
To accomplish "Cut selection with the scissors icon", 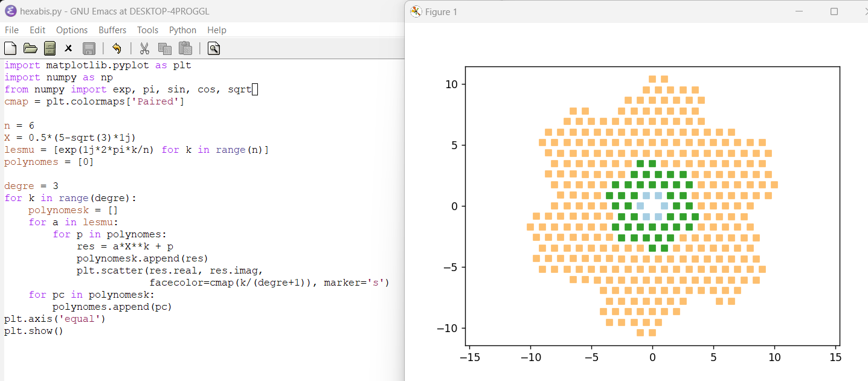I will [144, 48].
